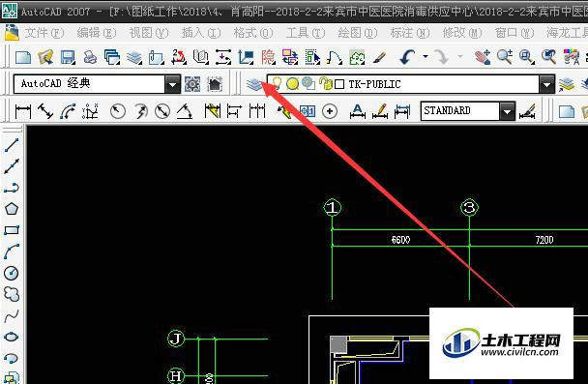Click the Zoom Previous icon
This screenshot has height=384, width=588.
coord(548,57)
